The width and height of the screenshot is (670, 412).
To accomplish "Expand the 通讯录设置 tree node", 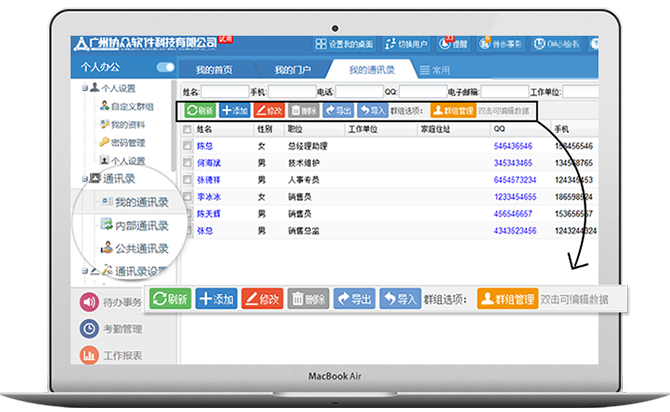I will coord(85,271).
